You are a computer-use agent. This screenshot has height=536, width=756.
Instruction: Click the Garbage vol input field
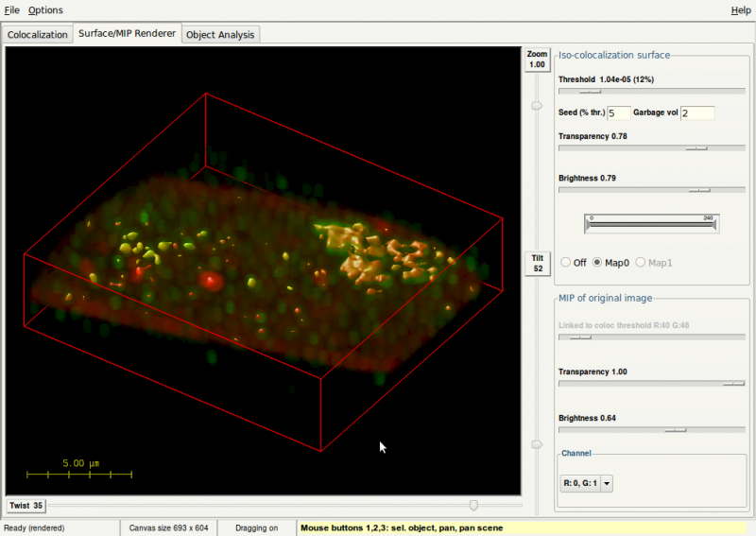click(x=696, y=113)
